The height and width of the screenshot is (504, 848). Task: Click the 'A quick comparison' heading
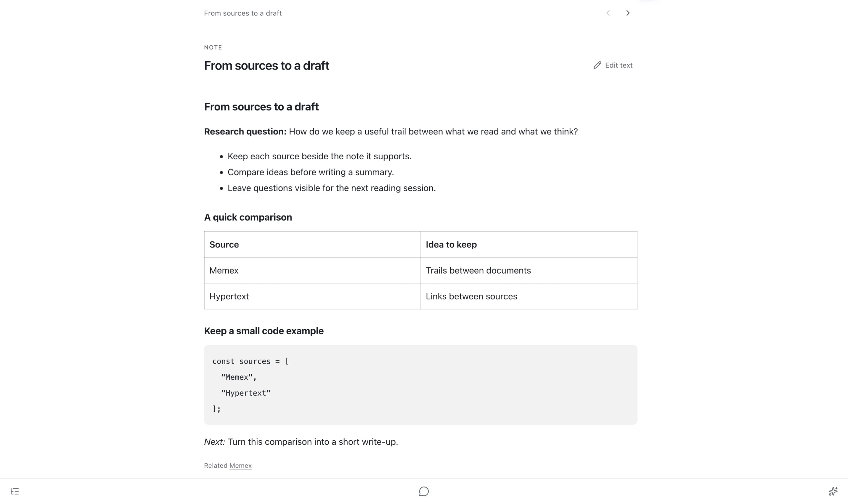[x=248, y=217]
